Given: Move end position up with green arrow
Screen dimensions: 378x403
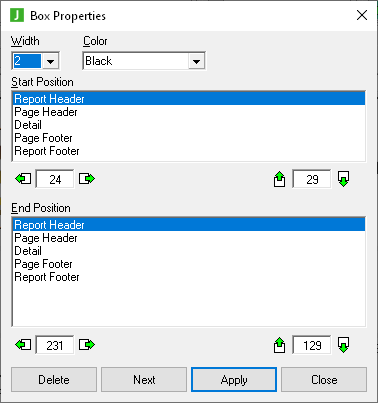Looking at the screenshot, I should pos(279,345).
